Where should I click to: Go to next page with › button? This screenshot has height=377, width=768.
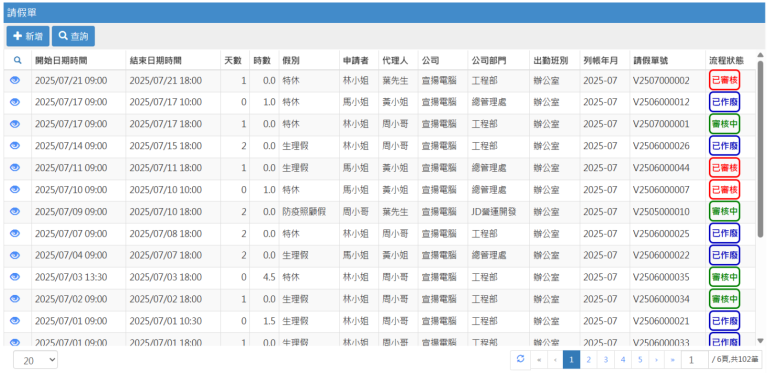click(656, 360)
